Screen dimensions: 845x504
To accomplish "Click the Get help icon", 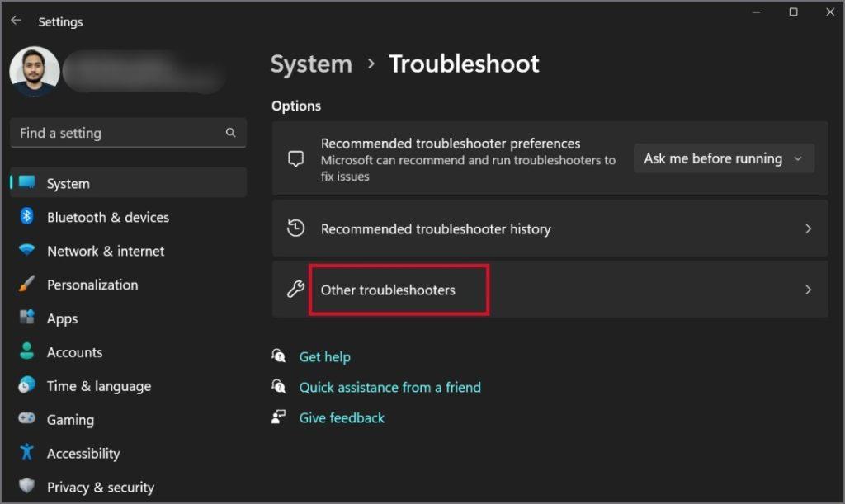I will pyautogui.click(x=279, y=356).
